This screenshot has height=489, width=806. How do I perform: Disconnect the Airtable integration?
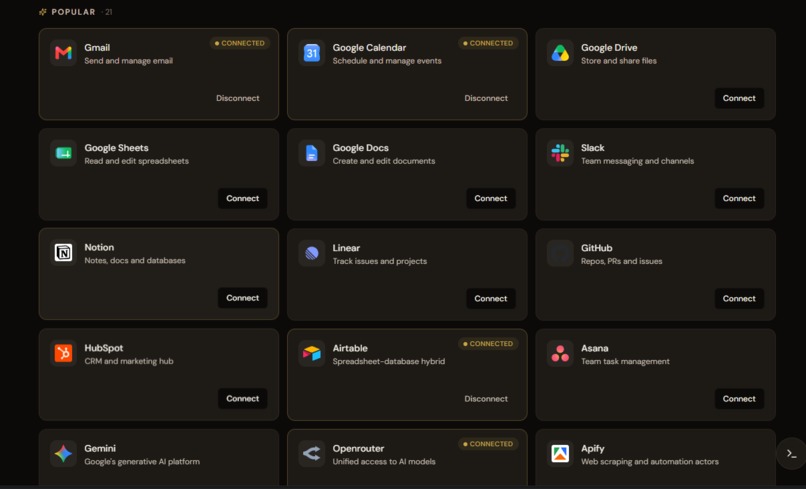[x=486, y=399]
